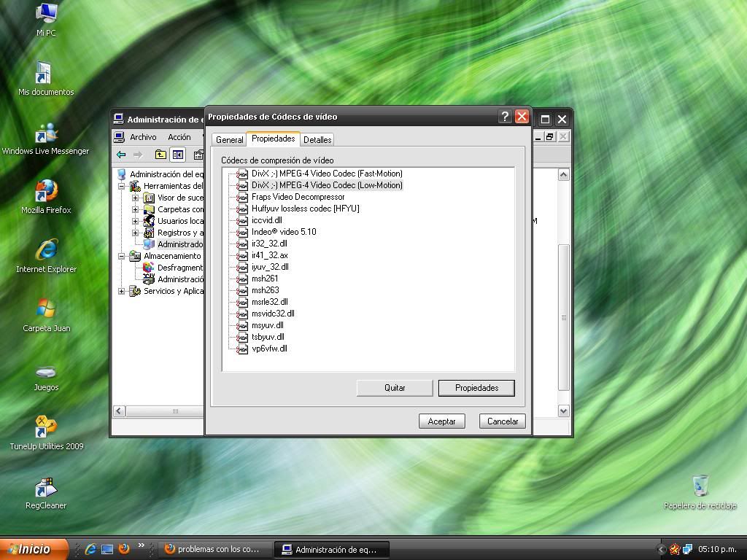
Task: Click the back arrow in the console toolbar
Action: (121, 155)
